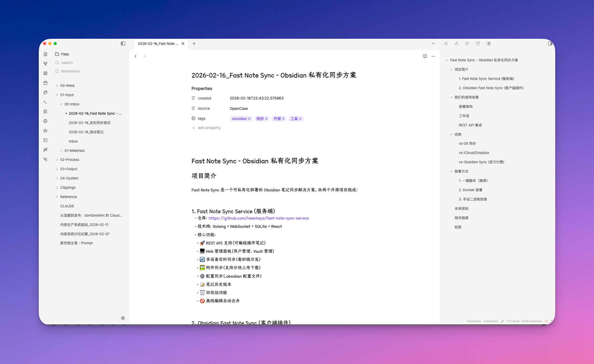594x364 pixels.
Task: Toggle the left sidebar panel
Action: coord(123,43)
